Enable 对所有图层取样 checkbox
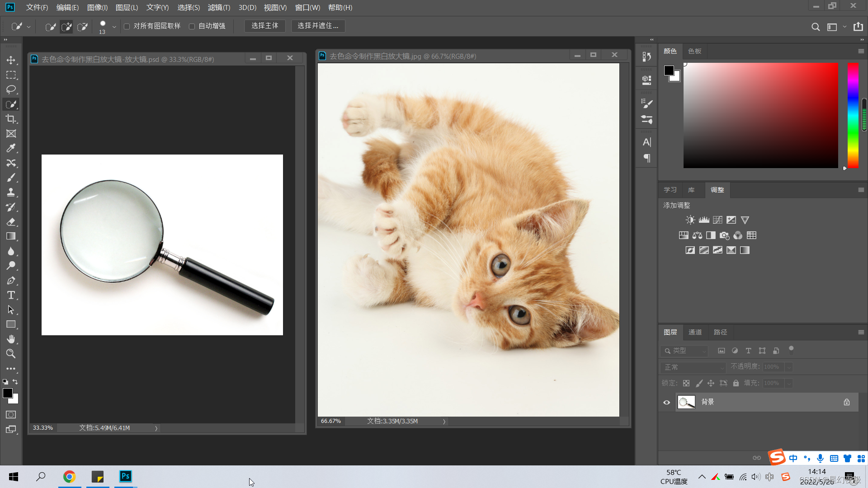 tap(127, 26)
